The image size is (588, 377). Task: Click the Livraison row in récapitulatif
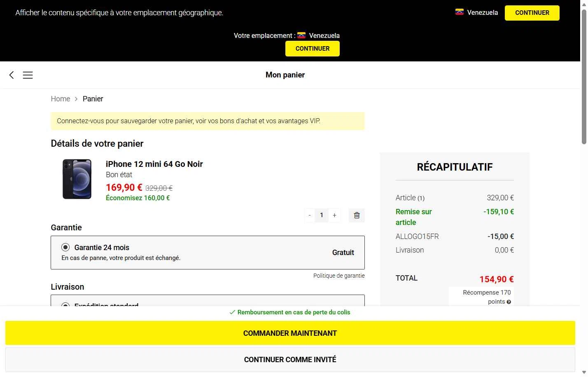pyautogui.click(x=455, y=250)
